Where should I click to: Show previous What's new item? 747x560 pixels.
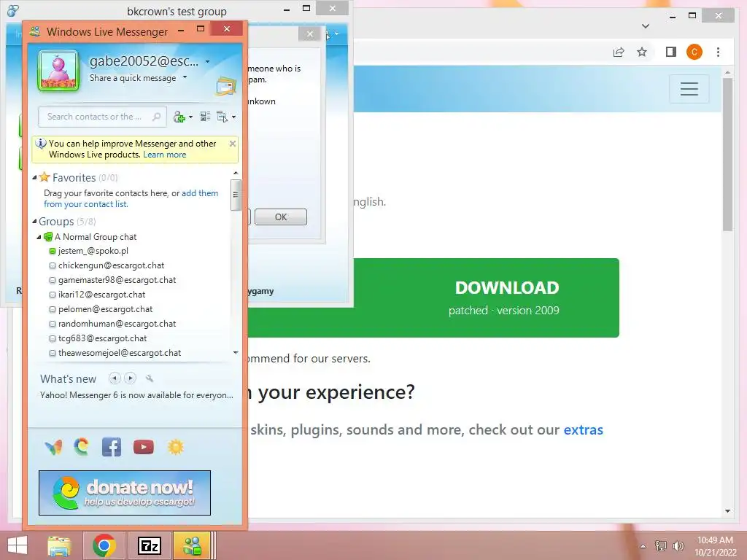pyautogui.click(x=115, y=378)
